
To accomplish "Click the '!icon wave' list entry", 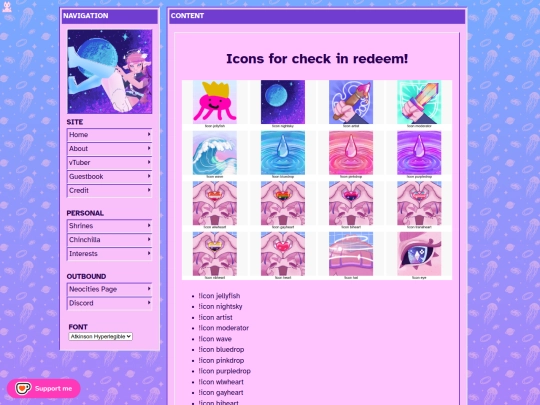I will (215, 339).
